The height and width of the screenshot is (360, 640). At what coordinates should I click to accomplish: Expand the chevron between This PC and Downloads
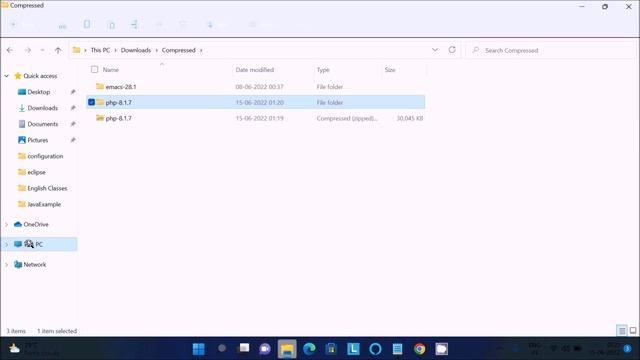(116, 50)
